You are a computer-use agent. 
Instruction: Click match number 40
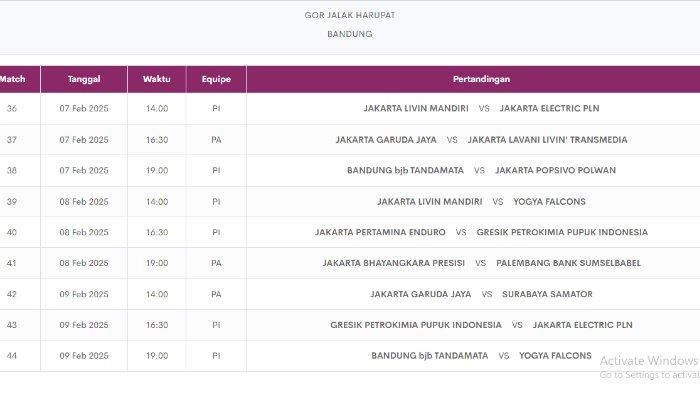pos(12,233)
